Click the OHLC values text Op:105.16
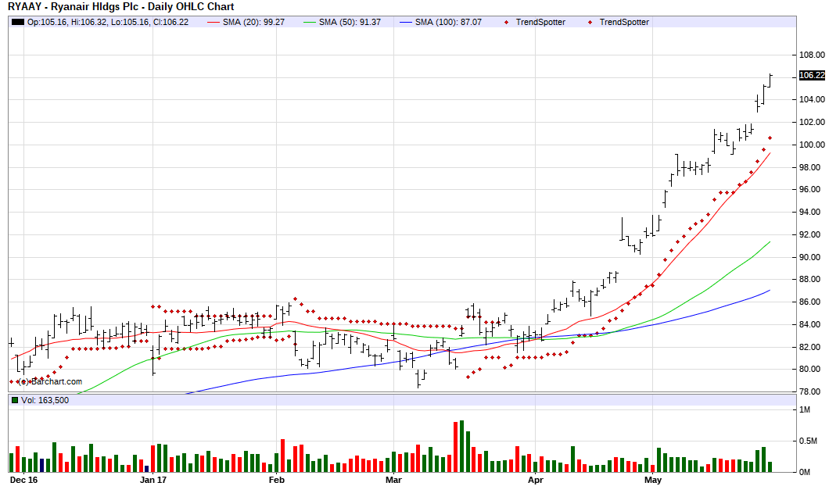 click(108, 22)
